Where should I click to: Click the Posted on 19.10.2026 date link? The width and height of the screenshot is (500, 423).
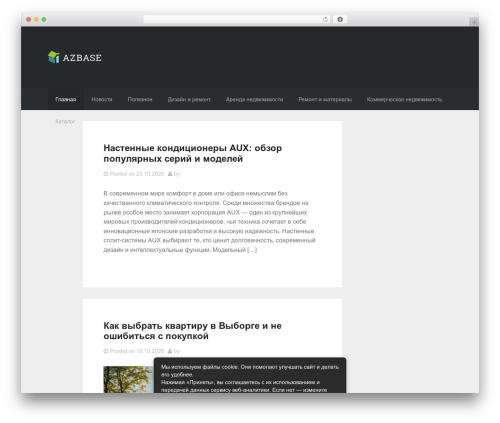tap(137, 351)
